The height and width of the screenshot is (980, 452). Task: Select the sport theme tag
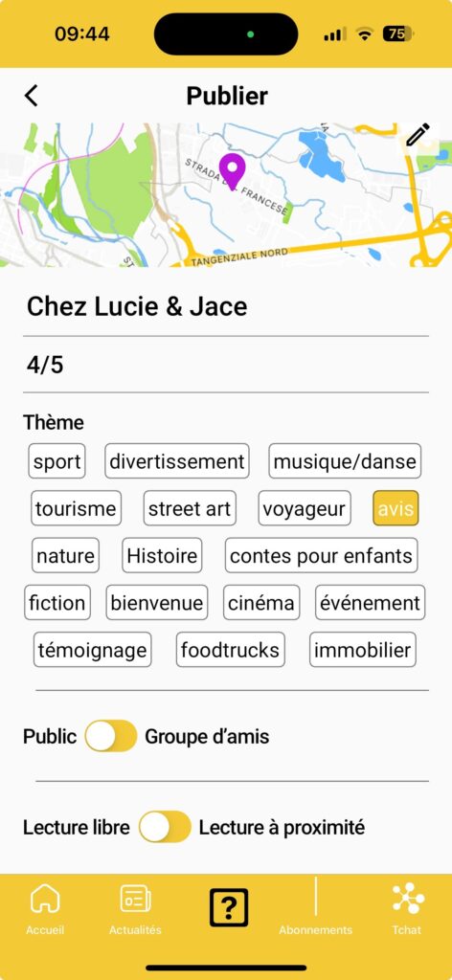[x=56, y=461]
